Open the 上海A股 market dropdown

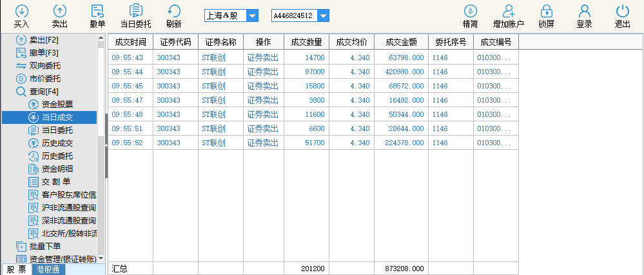252,16
